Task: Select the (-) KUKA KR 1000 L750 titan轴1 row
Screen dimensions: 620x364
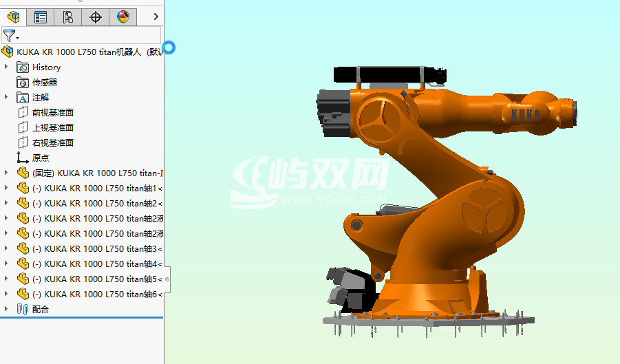Action: 97,188
